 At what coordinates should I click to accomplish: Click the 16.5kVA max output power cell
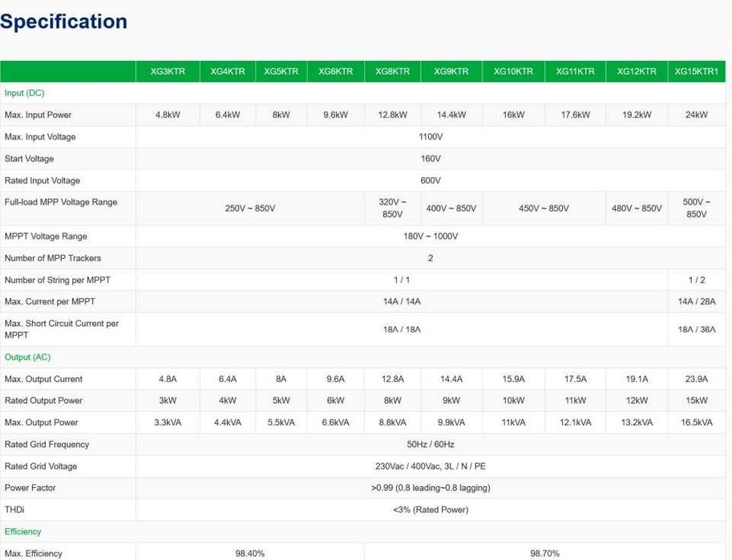[x=697, y=422]
